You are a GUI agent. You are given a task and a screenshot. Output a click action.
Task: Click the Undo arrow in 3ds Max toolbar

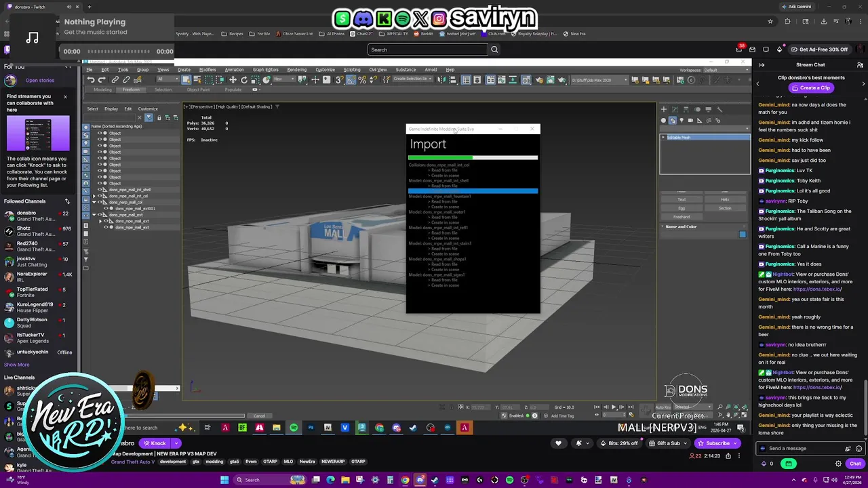coord(91,79)
